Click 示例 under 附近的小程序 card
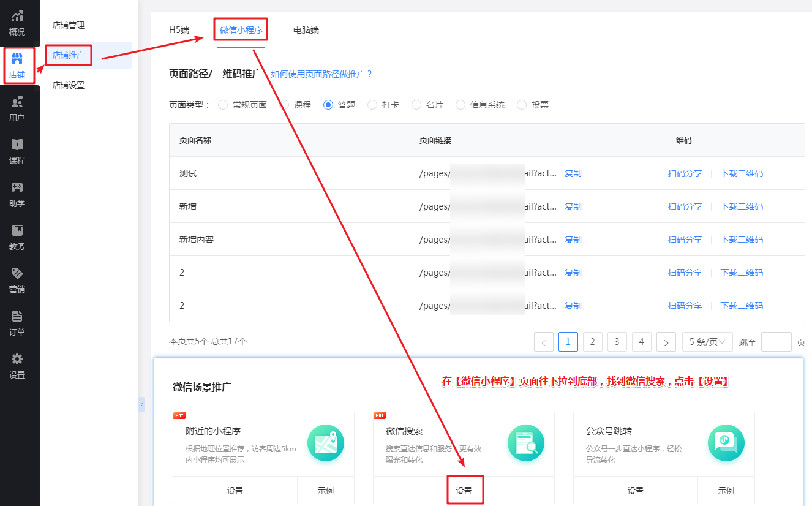 (326, 491)
